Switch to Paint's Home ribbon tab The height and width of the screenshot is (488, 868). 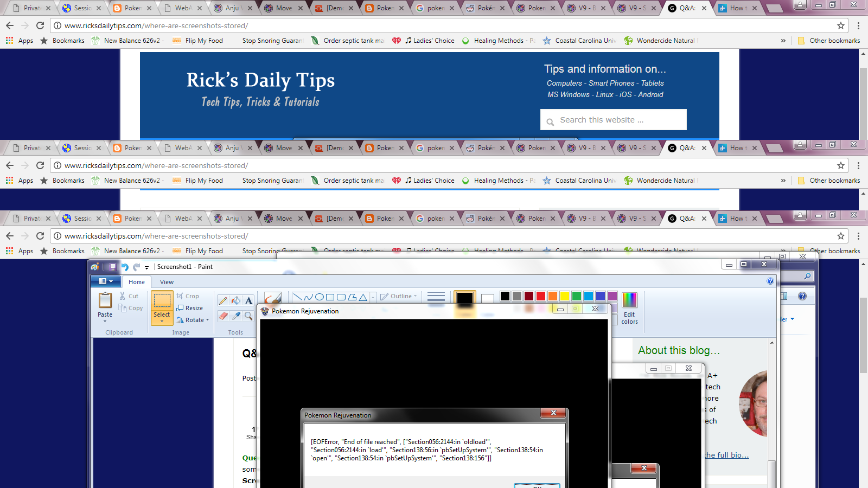(137, 282)
